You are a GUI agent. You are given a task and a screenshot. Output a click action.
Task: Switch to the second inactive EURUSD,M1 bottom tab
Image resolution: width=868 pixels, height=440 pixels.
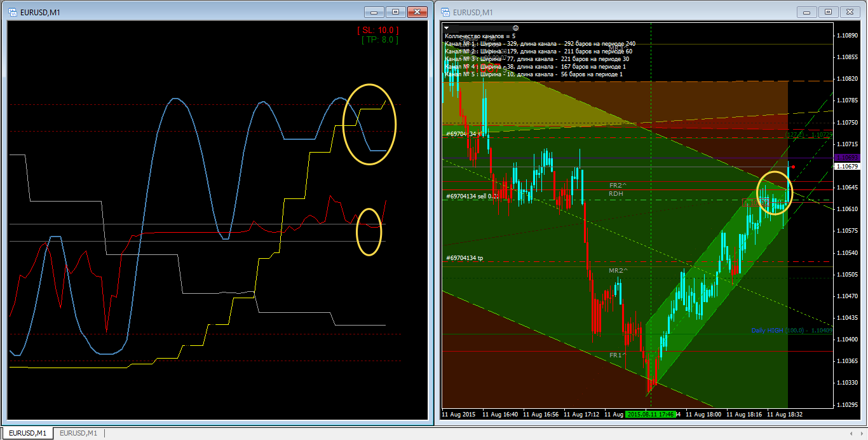coord(79,433)
